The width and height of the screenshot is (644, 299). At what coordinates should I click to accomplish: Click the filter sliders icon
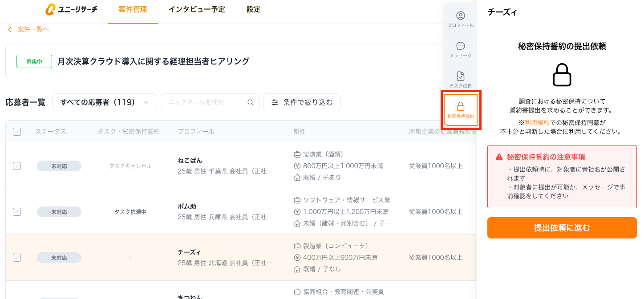click(x=275, y=102)
